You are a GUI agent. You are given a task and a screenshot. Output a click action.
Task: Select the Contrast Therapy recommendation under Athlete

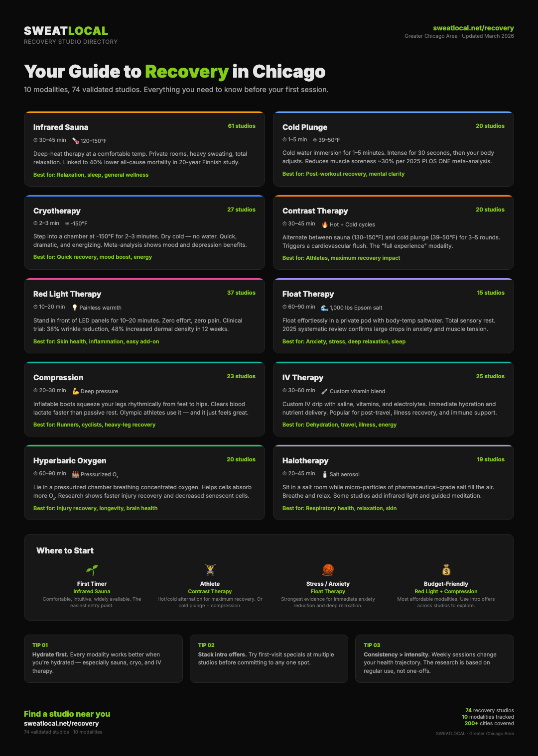[x=210, y=591]
